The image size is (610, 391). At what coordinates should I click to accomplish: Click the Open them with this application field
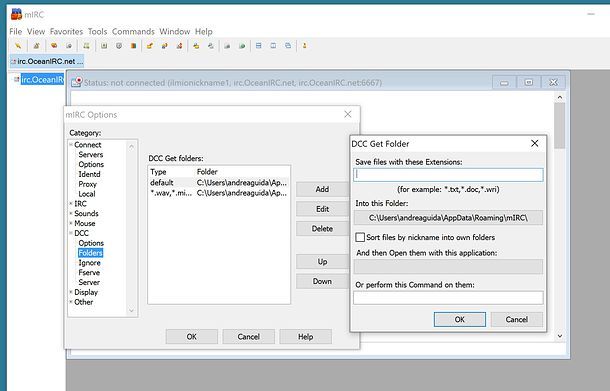coord(448,267)
